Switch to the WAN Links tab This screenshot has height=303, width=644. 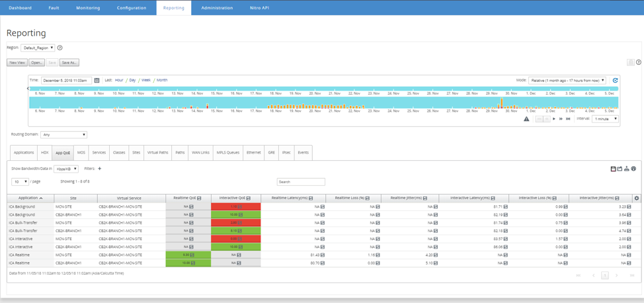(200, 152)
